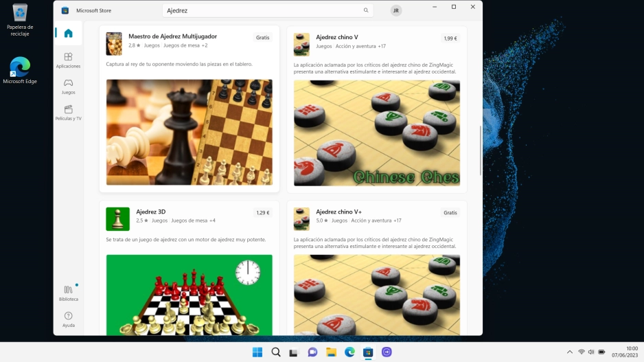Screen dimensions: 644x362
Task: Click the search magnifier icon
Action: 366,10
